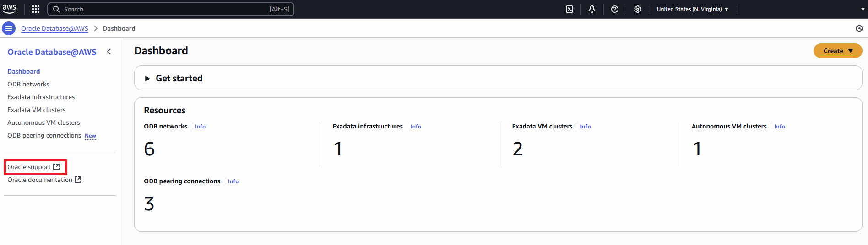Open ODB networks in the sidebar

click(x=28, y=84)
